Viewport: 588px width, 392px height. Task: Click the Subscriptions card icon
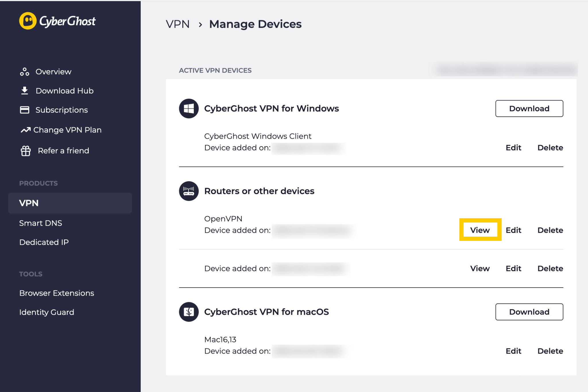point(25,110)
